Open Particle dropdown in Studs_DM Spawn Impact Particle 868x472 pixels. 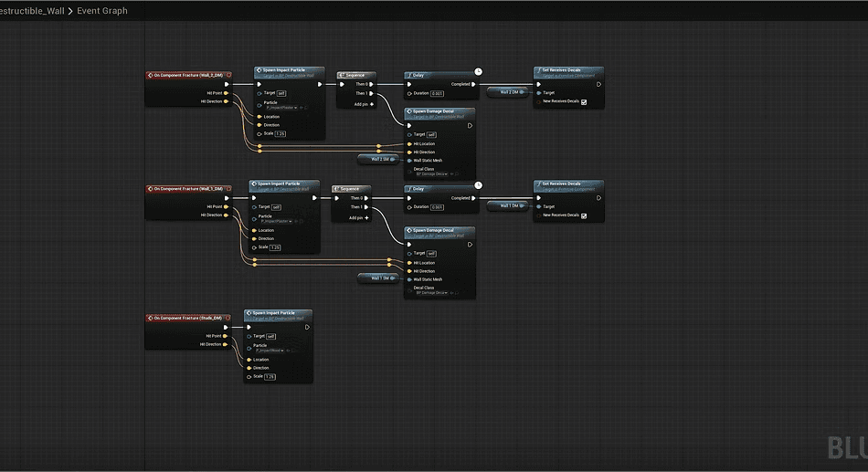270,351
